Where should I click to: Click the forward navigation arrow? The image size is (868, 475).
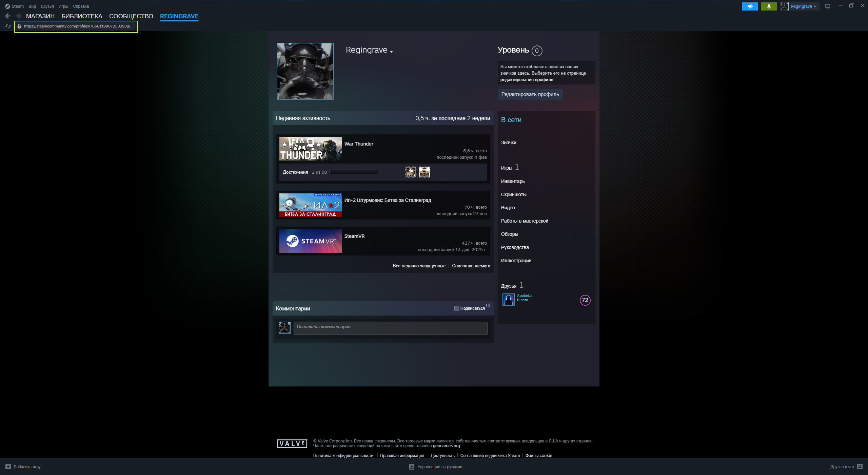[19, 16]
